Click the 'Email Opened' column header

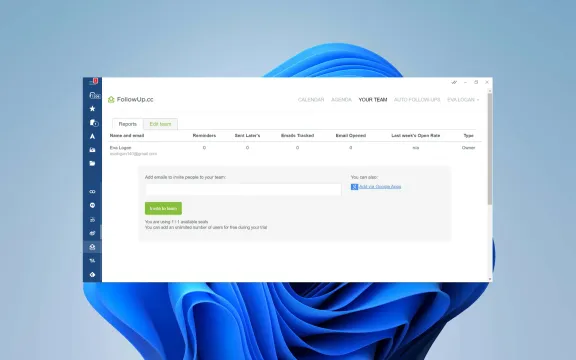click(x=351, y=136)
